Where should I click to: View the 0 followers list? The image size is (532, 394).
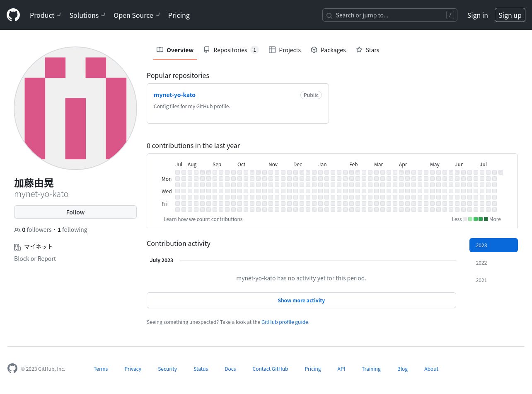[x=37, y=229]
